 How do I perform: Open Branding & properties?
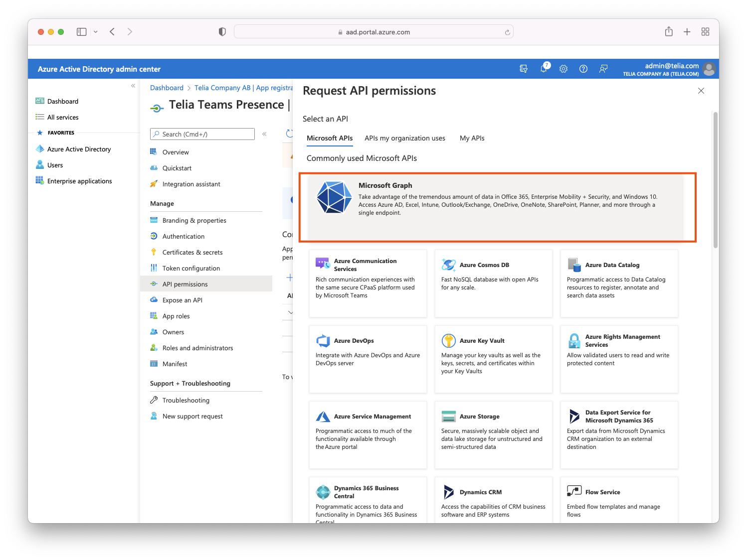click(194, 220)
